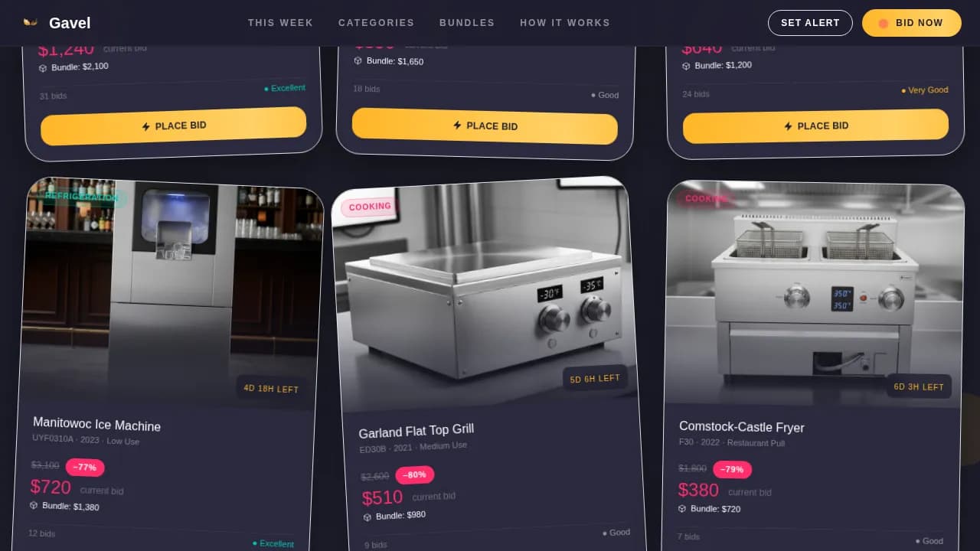The height and width of the screenshot is (551, 980).
Task: Go to the Bundles nav section
Action: pyautogui.click(x=467, y=23)
